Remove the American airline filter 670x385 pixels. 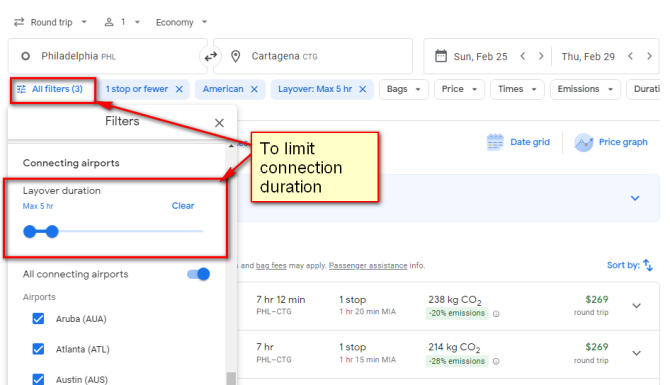pos(254,89)
